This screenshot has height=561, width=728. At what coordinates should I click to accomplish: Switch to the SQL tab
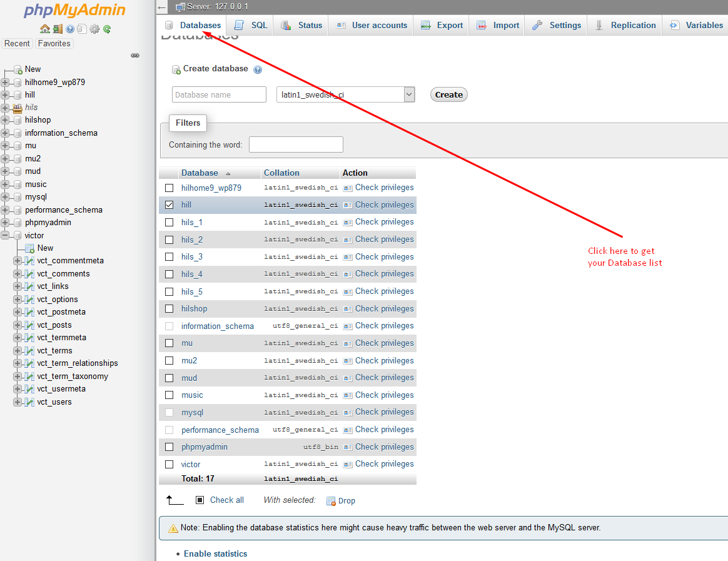click(251, 26)
